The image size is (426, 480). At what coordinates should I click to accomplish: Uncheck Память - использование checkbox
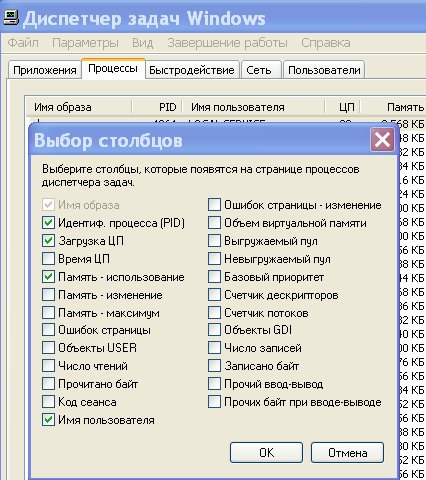point(48,277)
